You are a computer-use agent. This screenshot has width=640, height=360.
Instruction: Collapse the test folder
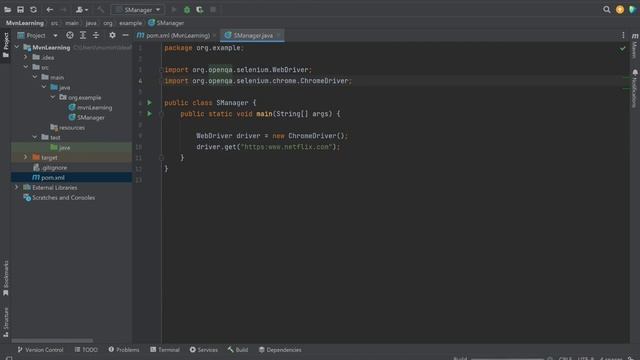[35, 137]
